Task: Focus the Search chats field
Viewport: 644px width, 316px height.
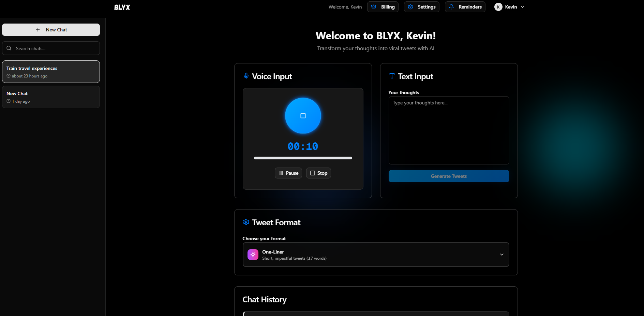Action: (x=51, y=48)
